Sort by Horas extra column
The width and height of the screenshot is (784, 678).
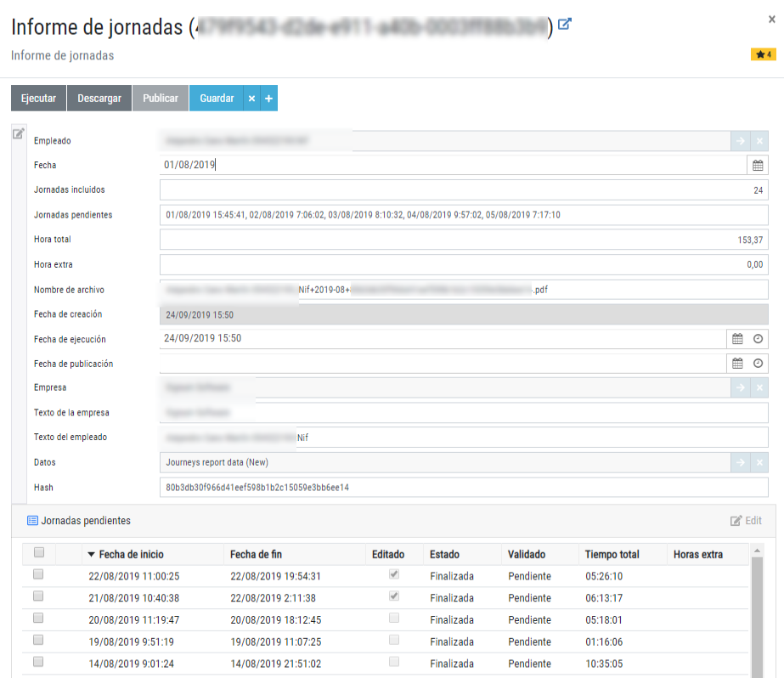point(698,555)
